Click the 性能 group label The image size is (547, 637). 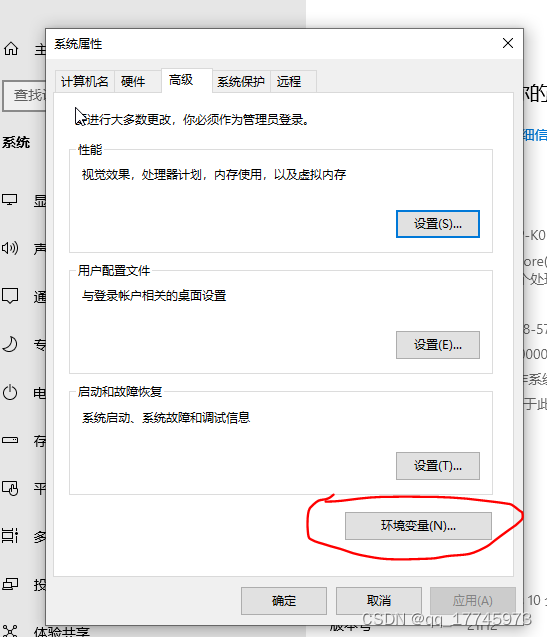click(90, 150)
